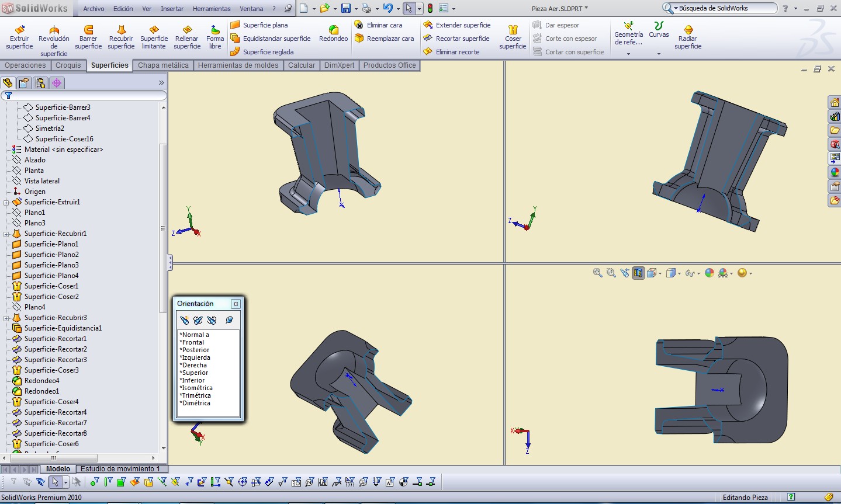Switch to the Herramientas de moldes tab
Image resolution: width=841 pixels, height=504 pixels.
pyautogui.click(x=238, y=65)
